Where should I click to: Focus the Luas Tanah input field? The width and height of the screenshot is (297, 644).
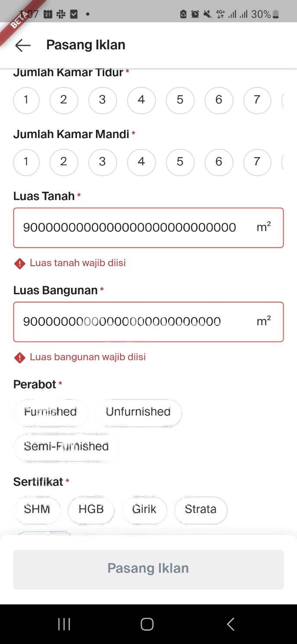[148, 228]
